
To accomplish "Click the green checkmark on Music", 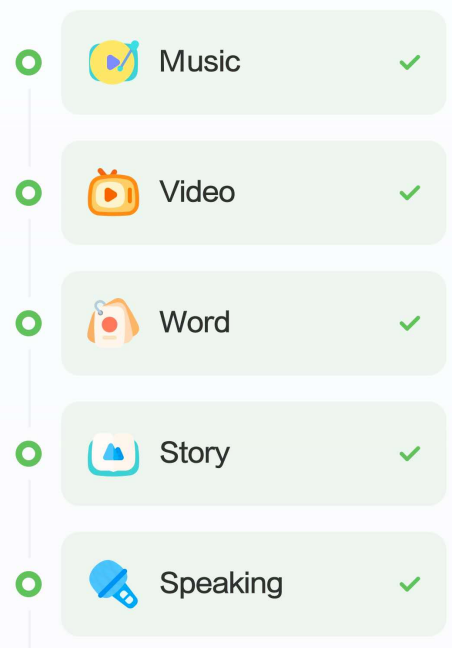I will tap(410, 62).
